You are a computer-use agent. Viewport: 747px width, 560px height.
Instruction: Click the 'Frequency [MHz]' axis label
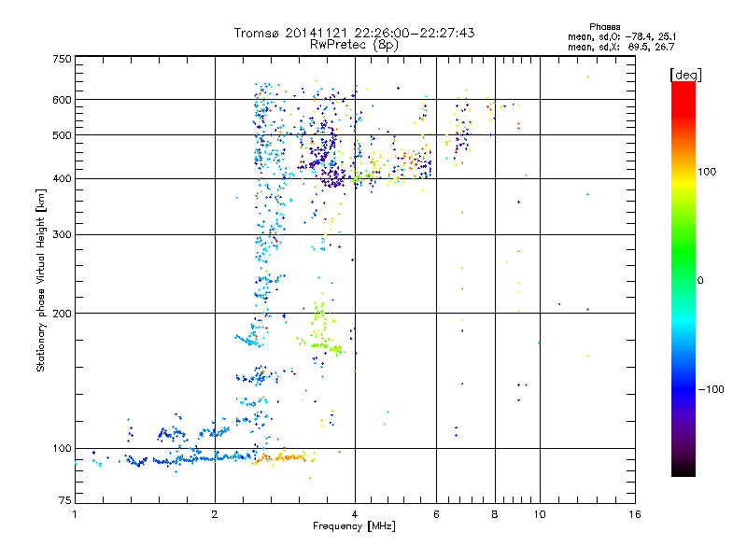click(354, 526)
